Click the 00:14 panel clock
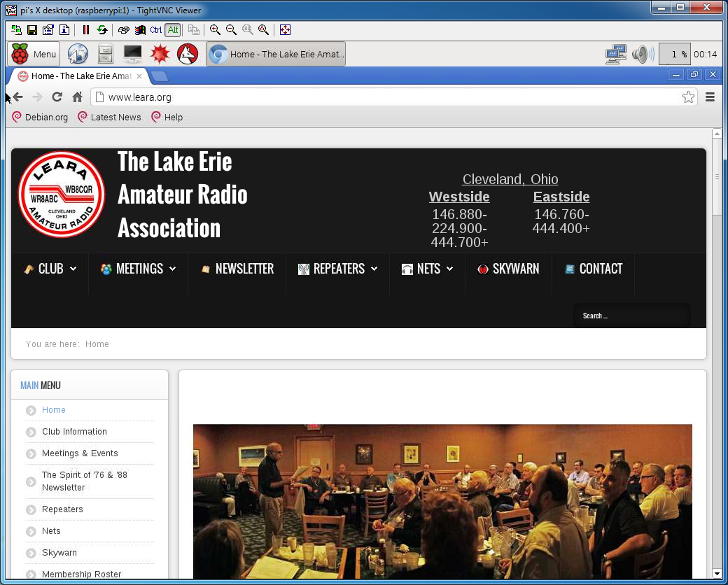The height and width of the screenshot is (585, 728). [x=706, y=55]
